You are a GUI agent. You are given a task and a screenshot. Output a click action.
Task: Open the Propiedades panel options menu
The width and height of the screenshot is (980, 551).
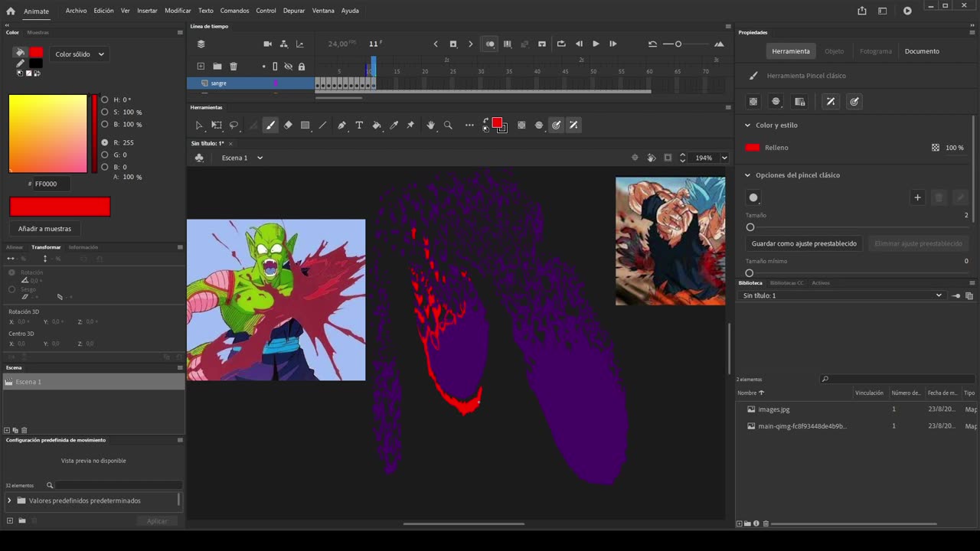click(973, 32)
